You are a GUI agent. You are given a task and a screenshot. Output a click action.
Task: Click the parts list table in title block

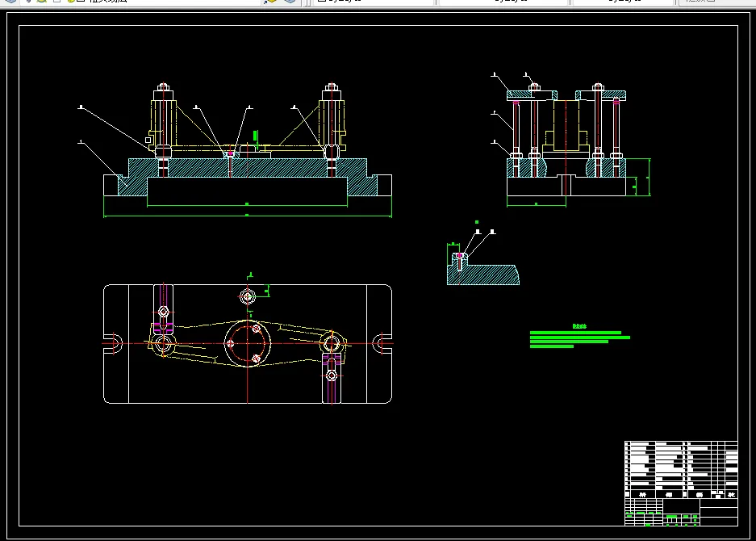pyautogui.click(x=680, y=467)
